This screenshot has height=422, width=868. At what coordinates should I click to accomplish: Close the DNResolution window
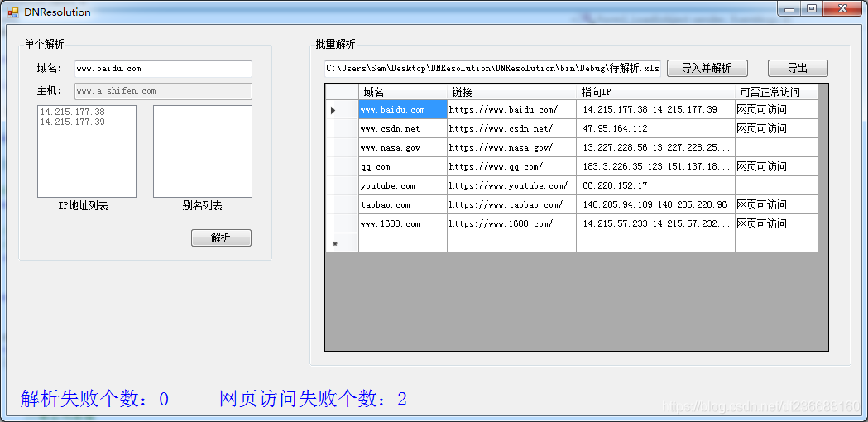(x=844, y=8)
